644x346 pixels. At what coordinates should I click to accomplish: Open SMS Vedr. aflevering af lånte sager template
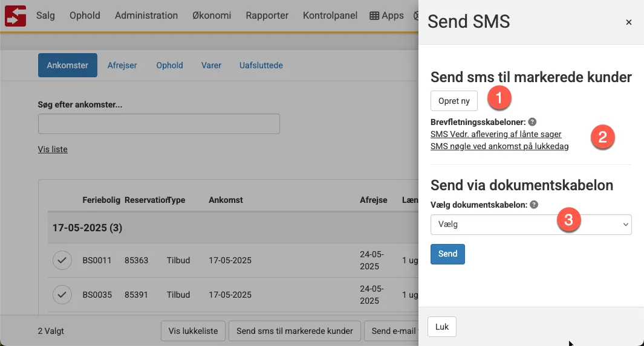pos(496,134)
